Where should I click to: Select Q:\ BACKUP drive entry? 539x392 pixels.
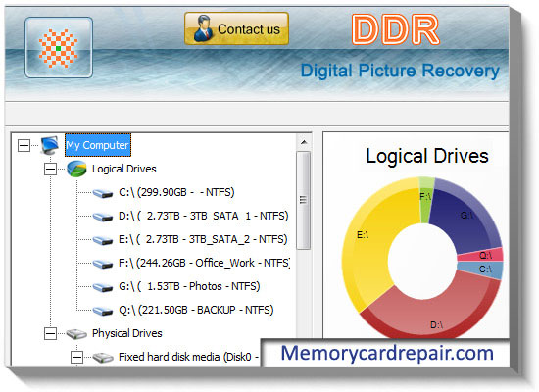[196, 310]
